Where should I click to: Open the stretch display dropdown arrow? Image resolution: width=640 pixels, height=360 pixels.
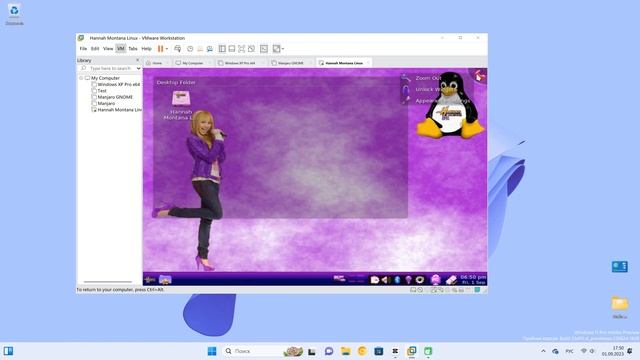point(283,49)
